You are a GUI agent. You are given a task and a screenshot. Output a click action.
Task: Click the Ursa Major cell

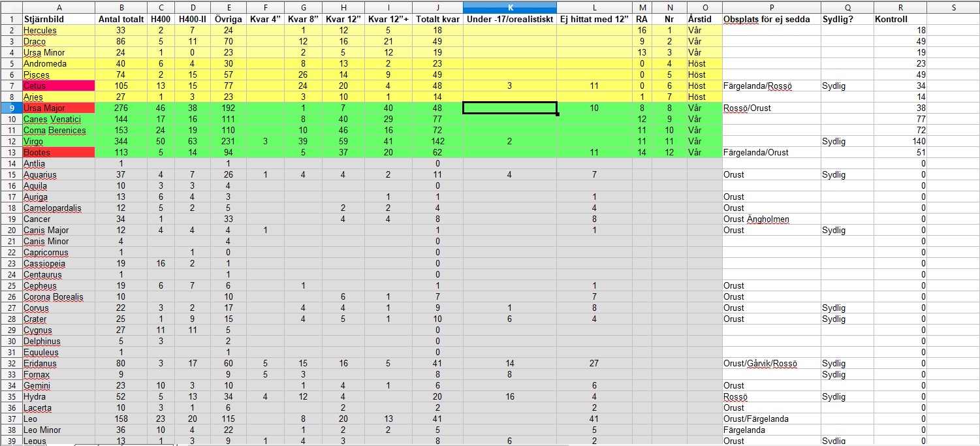click(x=58, y=108)
